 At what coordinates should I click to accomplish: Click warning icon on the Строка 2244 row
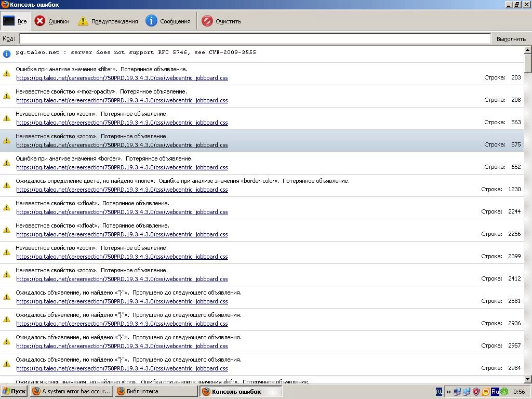pyautogui.click(x=7, y=208)
